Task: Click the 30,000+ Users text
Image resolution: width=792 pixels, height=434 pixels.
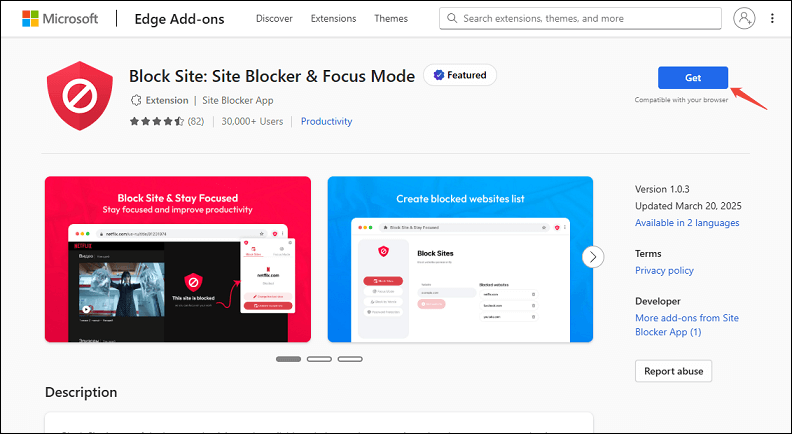Action: click(x=252, y=121)
